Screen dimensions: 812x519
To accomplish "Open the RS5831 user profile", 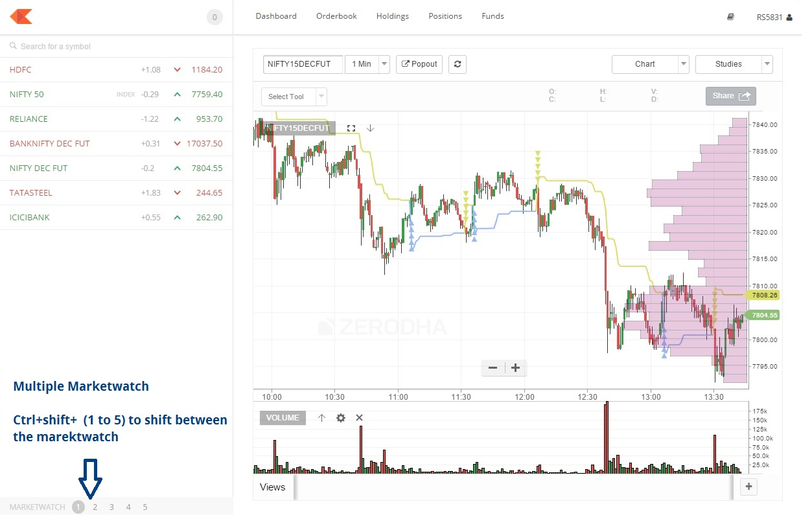I will (774, 17).
